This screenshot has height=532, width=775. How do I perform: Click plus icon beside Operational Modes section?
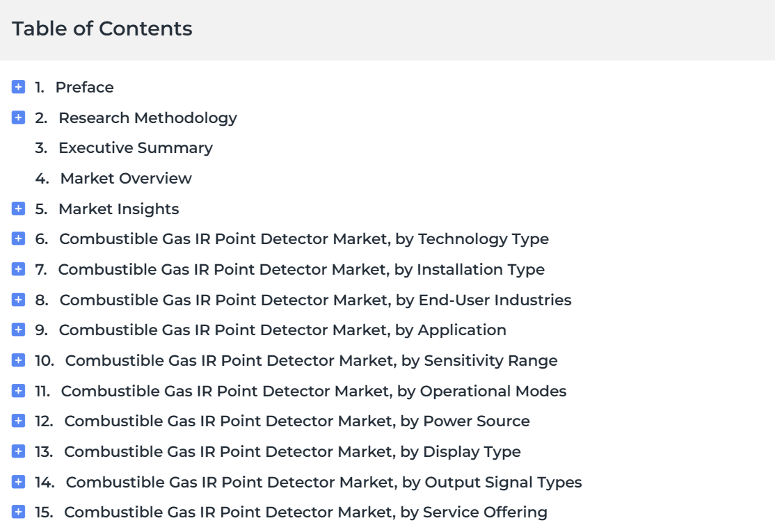click(18, 391)
